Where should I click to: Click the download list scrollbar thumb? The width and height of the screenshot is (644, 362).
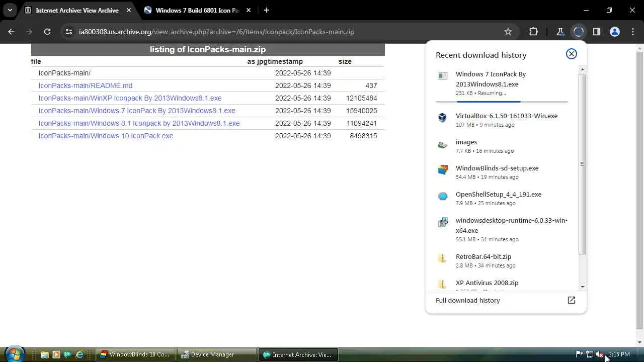point(582,163)
